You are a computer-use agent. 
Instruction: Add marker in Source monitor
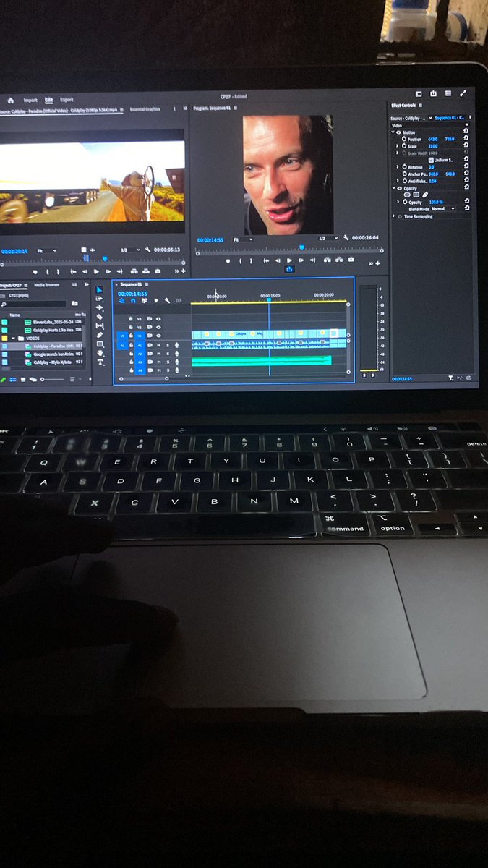coord(35,271)
